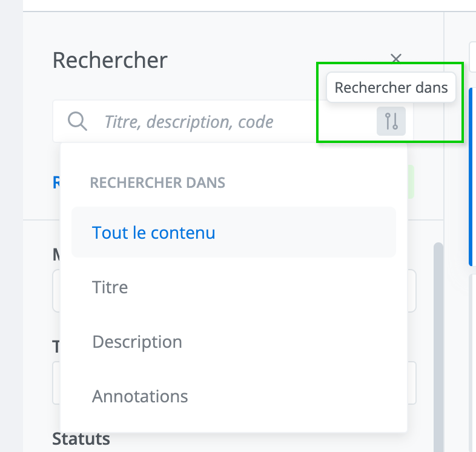
Task: Click the blue vertical bar on the right
Action: click(x=472, y=176)
